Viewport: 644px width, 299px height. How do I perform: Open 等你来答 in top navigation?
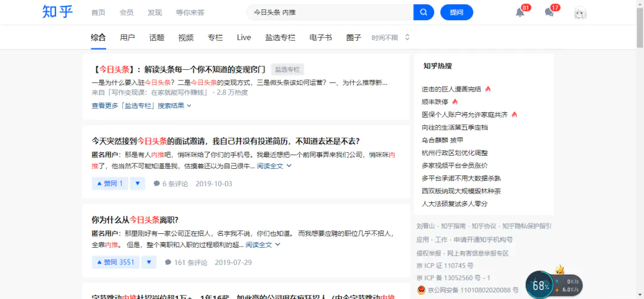click(x=190, y=13)
